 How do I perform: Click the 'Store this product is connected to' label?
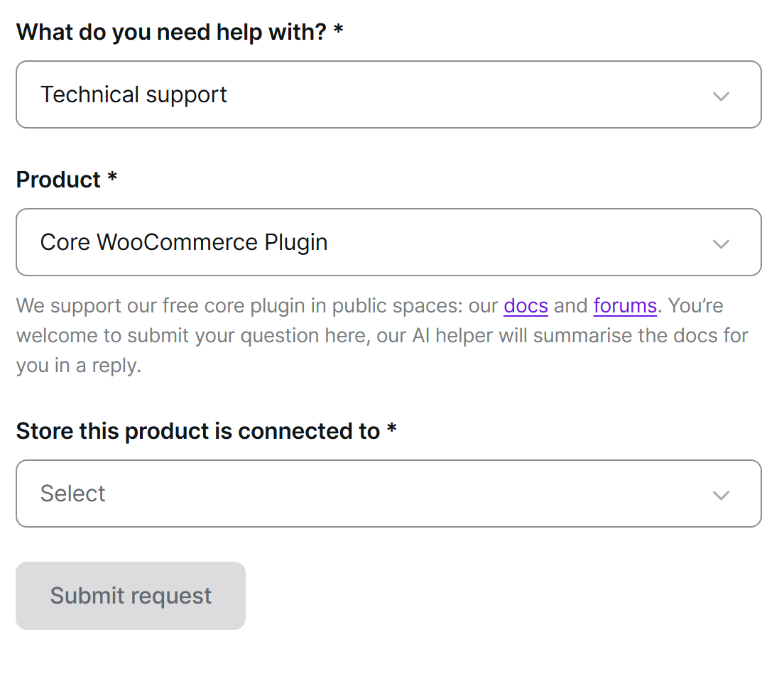[198, 431]
